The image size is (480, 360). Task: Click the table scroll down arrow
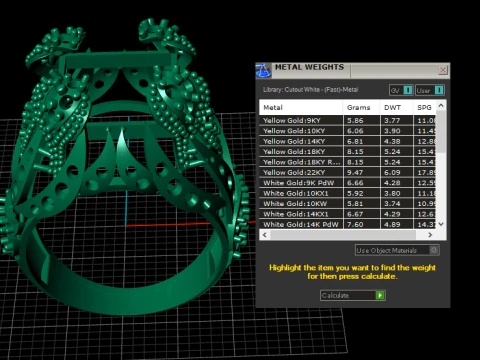(x=441, y=224)
